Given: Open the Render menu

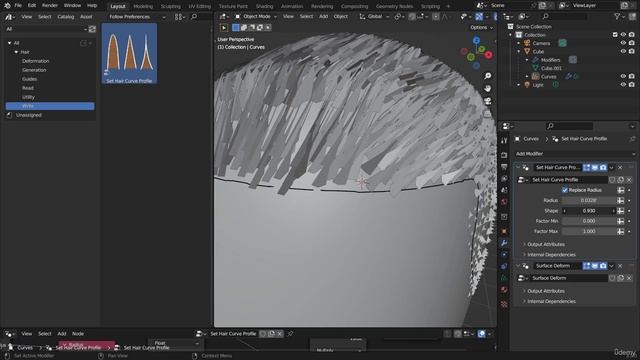Looking at the screenshot, I should (x=50, y=6).
